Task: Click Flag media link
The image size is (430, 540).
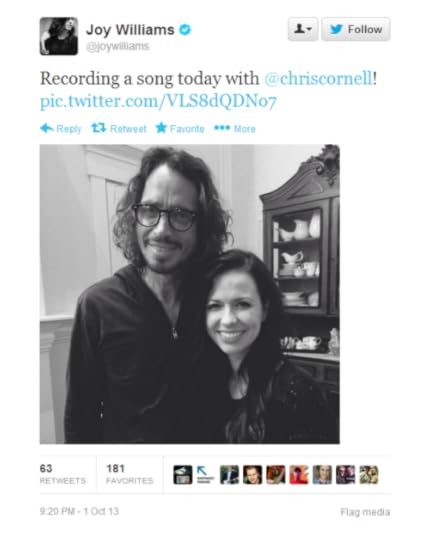Action: point(365,512)
